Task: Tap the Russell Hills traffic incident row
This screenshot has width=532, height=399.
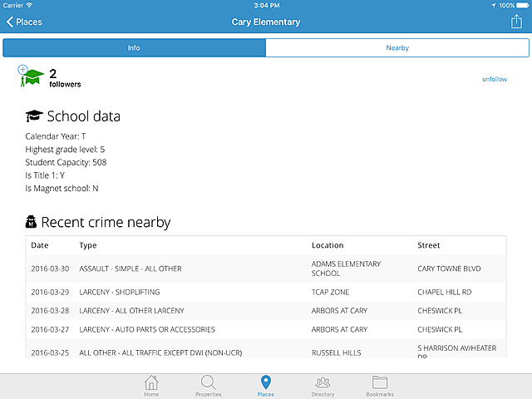Action: (x=266, y=352)
